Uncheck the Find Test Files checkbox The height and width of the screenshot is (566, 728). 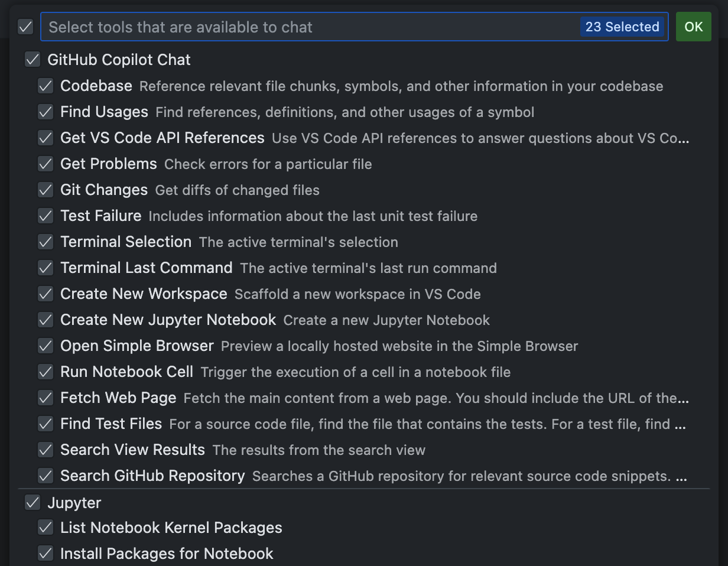click(x=45, y=424)
